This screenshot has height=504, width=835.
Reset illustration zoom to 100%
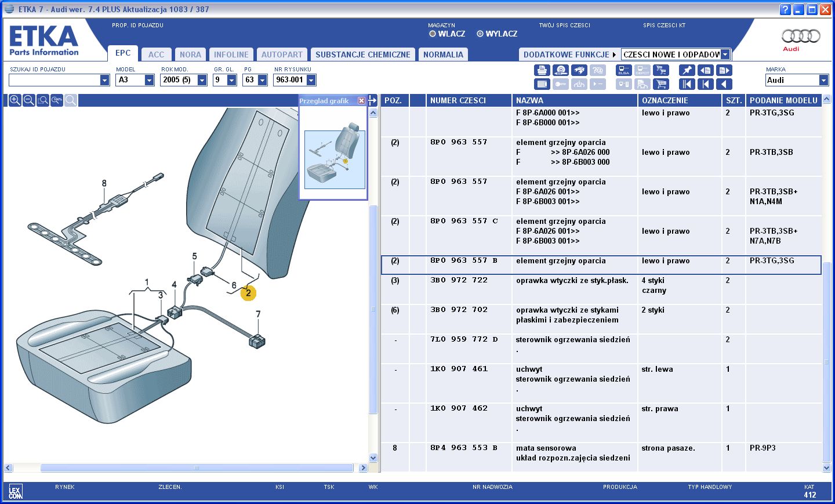click(57, 100)
